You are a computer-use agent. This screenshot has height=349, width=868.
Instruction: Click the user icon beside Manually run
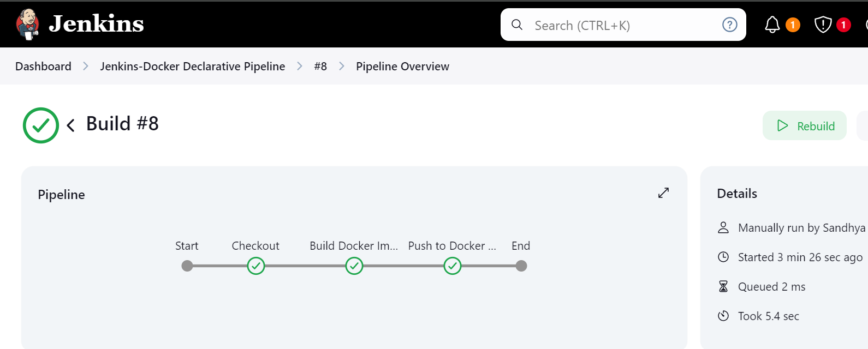tap(723, 228)
